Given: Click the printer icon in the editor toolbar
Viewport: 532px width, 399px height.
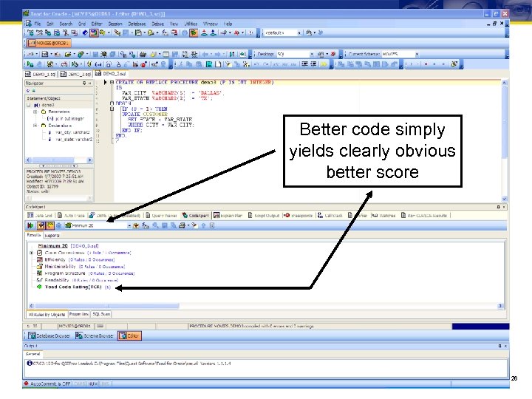Looking at the screenshot, I should coord(143,54).
